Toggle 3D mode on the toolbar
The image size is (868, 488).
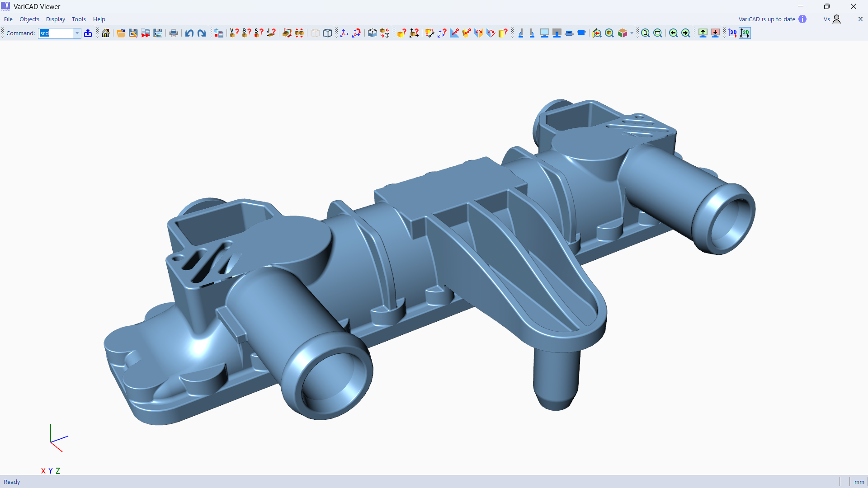point(745,33)
